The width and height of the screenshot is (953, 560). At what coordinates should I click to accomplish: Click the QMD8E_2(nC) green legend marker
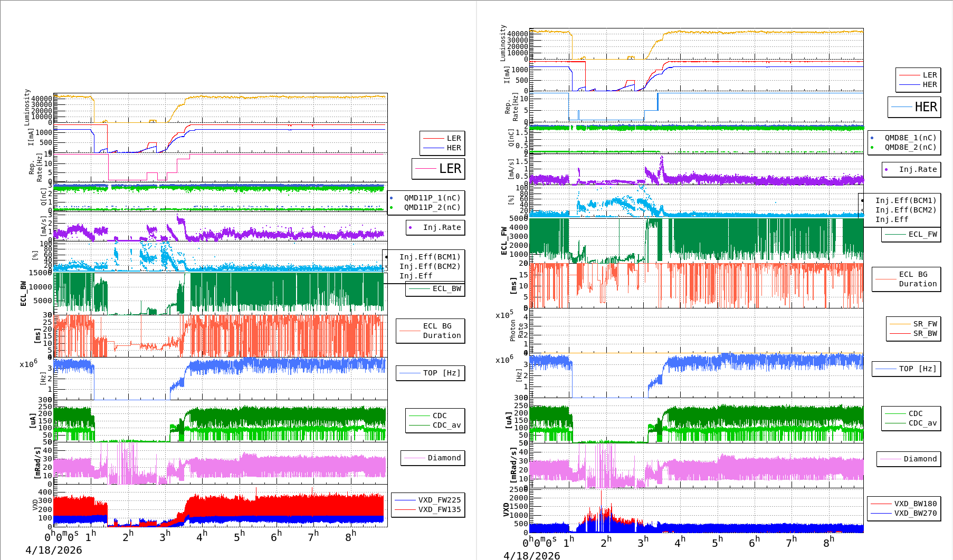click(872, 148)
